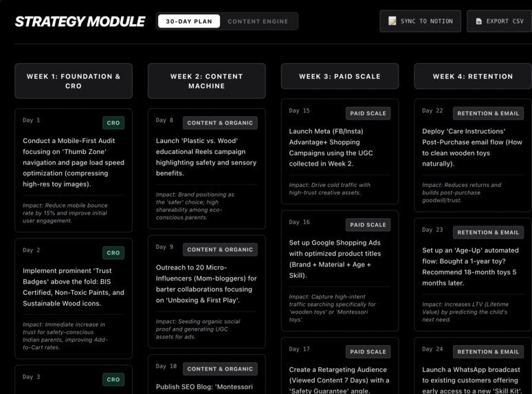Image resolution: width=532 pixels, height=394 pixels.
Task: Click the 'Publish SEO Blog: Montessori' text
Action: click(x=204, y=387)
